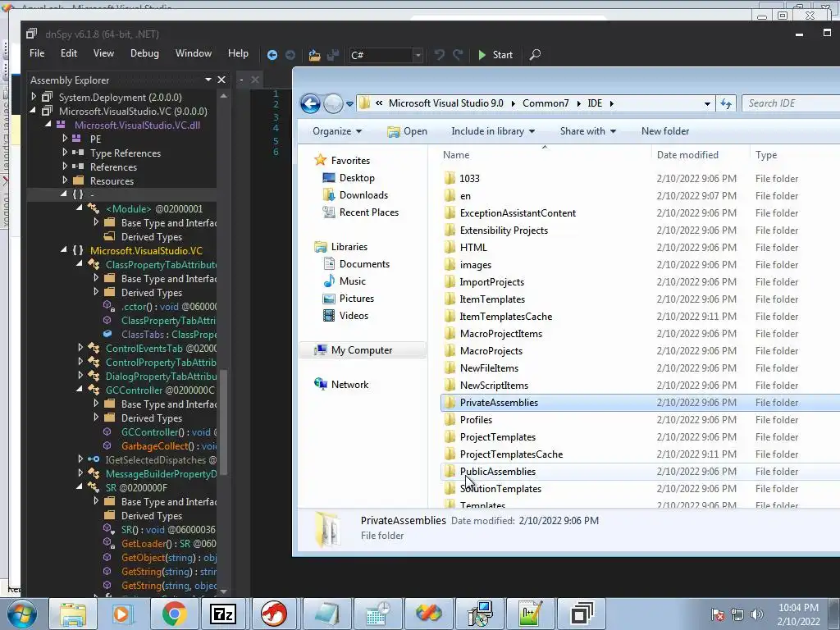Open the Edit menu in dnSpy

(x=69, y=53)
